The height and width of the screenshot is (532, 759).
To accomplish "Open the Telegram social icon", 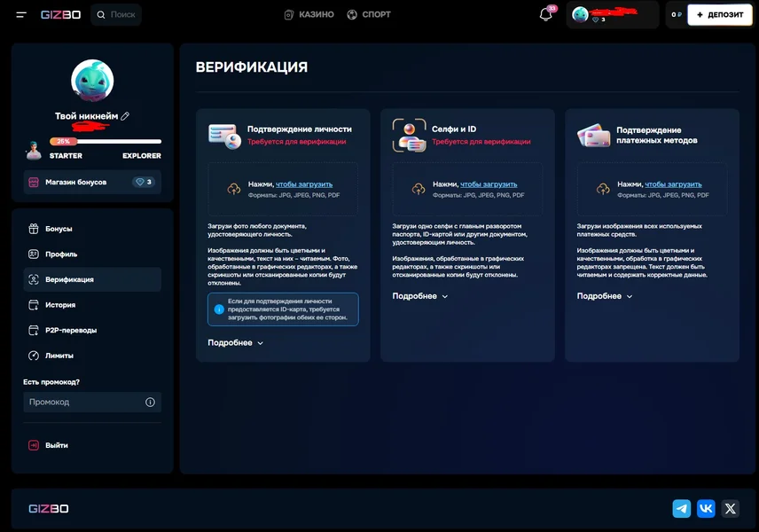I will coord(682,509).
